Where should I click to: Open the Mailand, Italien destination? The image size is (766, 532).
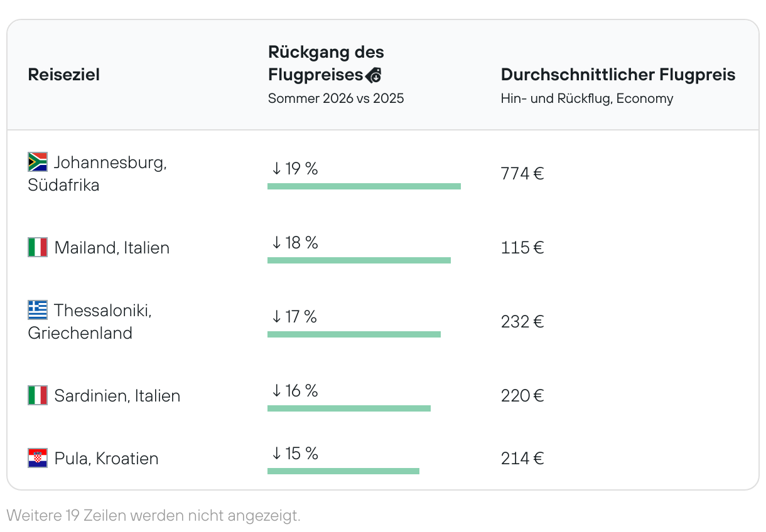point(112,248)
